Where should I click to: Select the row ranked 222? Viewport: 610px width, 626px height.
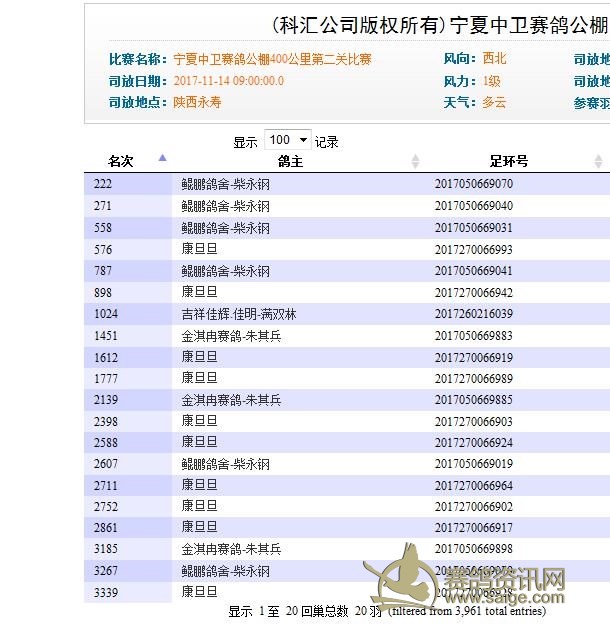(103, 185)
